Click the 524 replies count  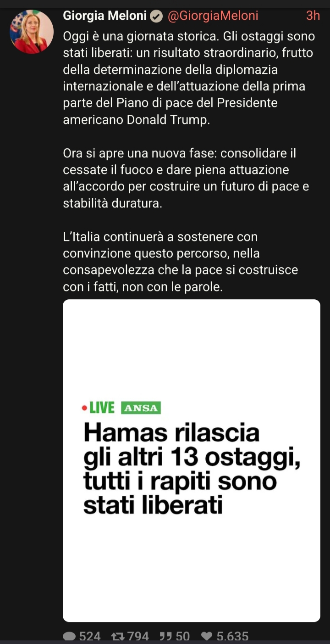pyautogui.click(x=90, y=636)
